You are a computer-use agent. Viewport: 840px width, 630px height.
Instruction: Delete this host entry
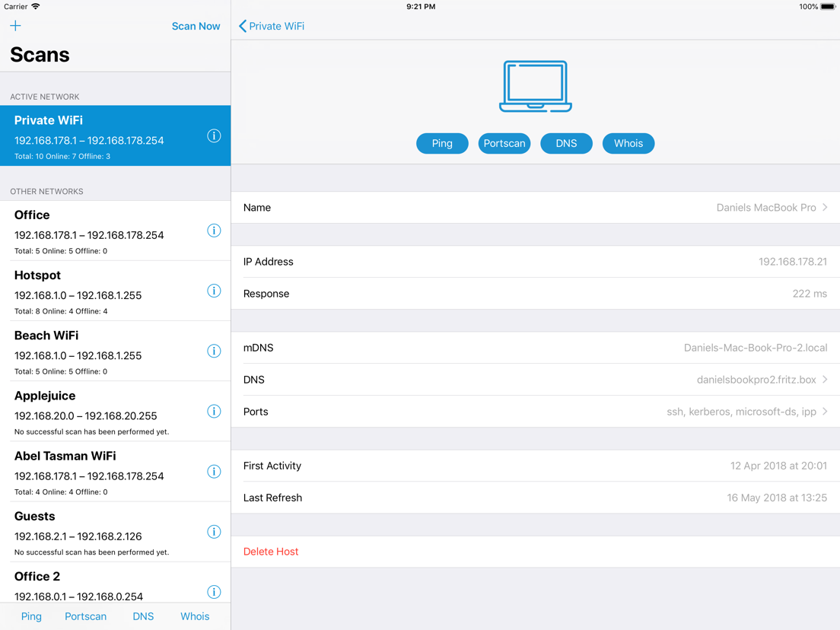pos(271,552)
